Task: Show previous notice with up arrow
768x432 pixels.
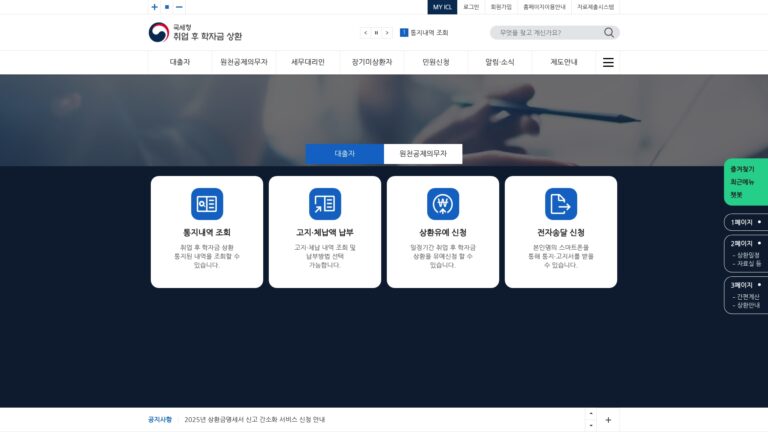Action: (591, 414)
